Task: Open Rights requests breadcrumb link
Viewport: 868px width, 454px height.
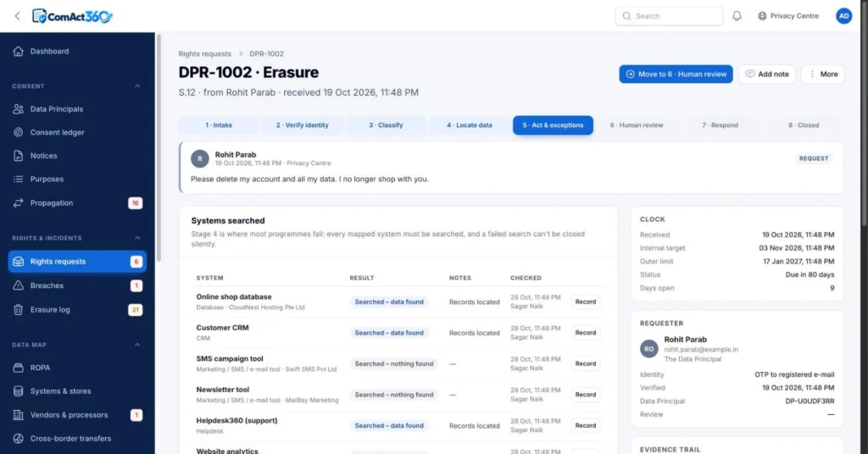Action: click(205, 53)
